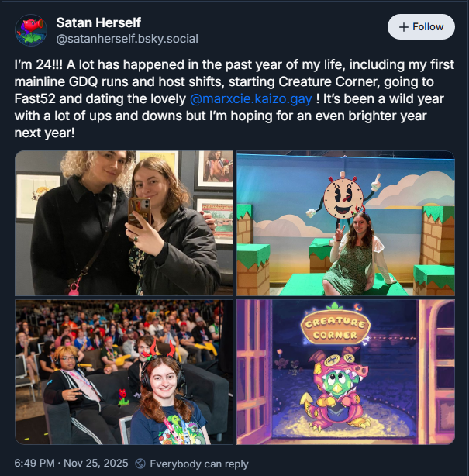The height and width of the screenshot is (476, 469).
Task: Click the Follow button
Action: click(x=421, y=26)
